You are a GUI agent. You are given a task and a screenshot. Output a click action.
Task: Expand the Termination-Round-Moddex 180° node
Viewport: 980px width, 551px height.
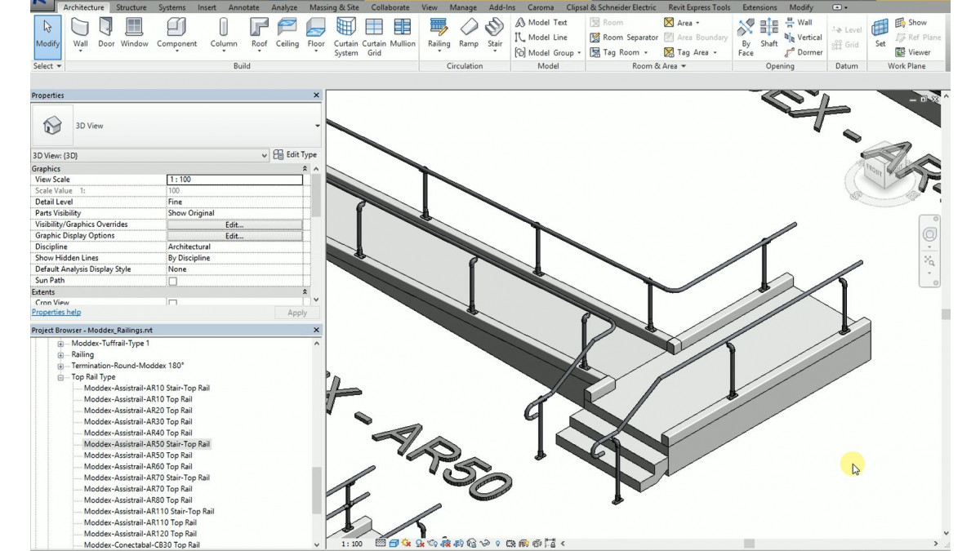point(60,366)
